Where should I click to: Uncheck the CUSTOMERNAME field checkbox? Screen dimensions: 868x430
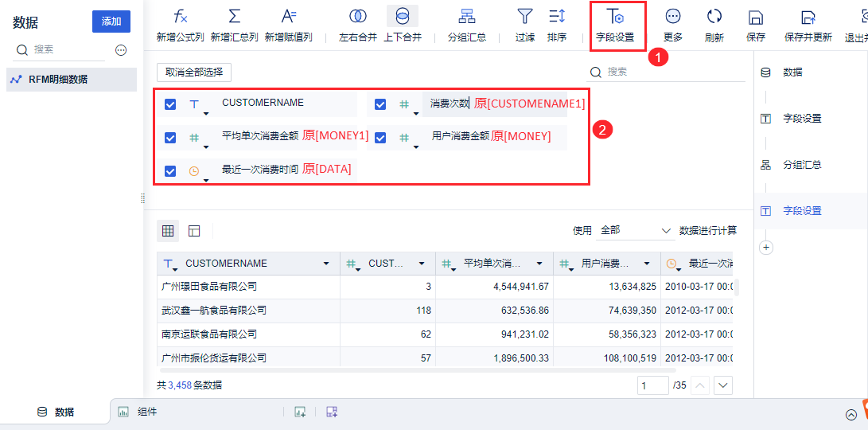click(x=170, y=104)
